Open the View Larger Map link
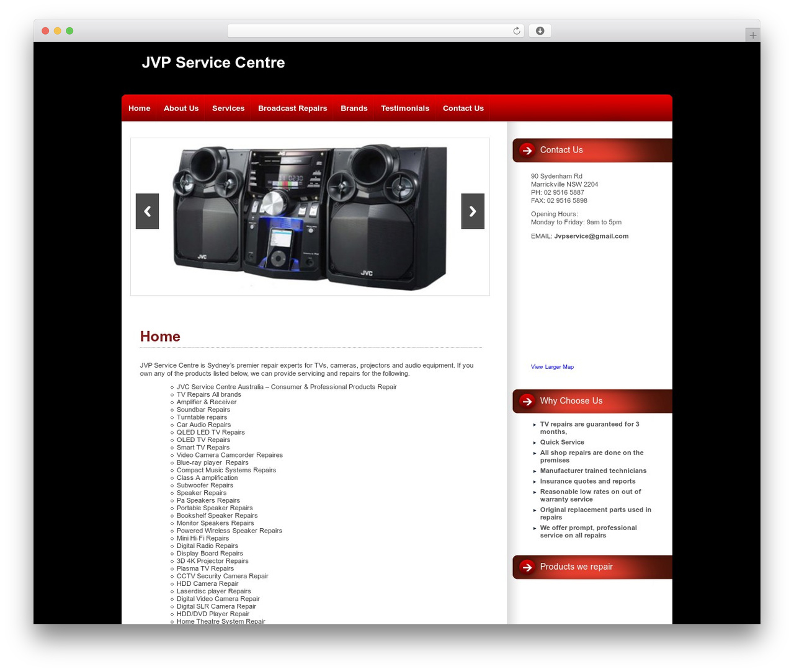Screen dimensions: 794x672 point(552,367)
